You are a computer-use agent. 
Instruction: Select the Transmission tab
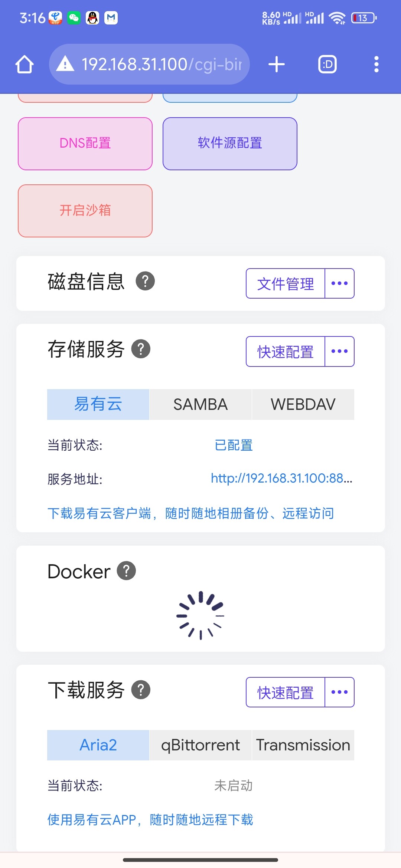coord(303,745)
